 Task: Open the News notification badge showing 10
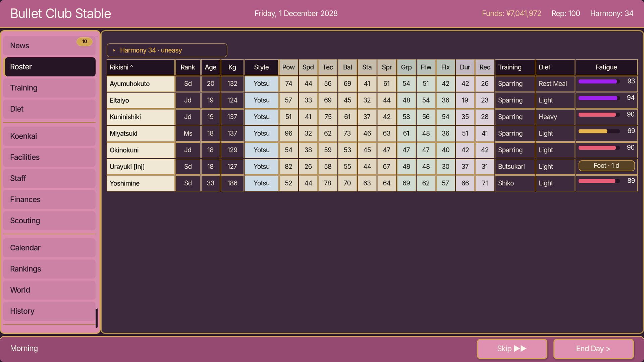pyautogui.click(x=85, y=42)
